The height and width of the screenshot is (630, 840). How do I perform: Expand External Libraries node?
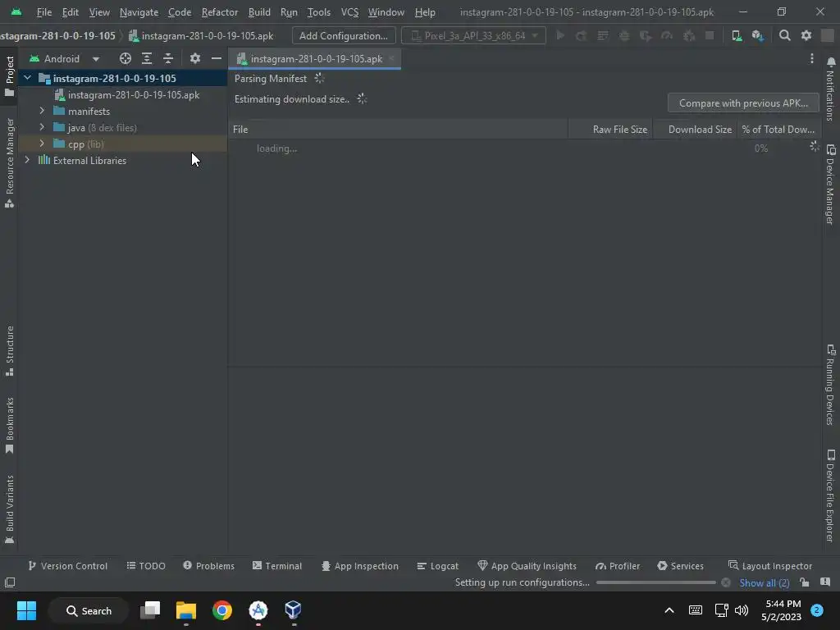pos(27,160)
